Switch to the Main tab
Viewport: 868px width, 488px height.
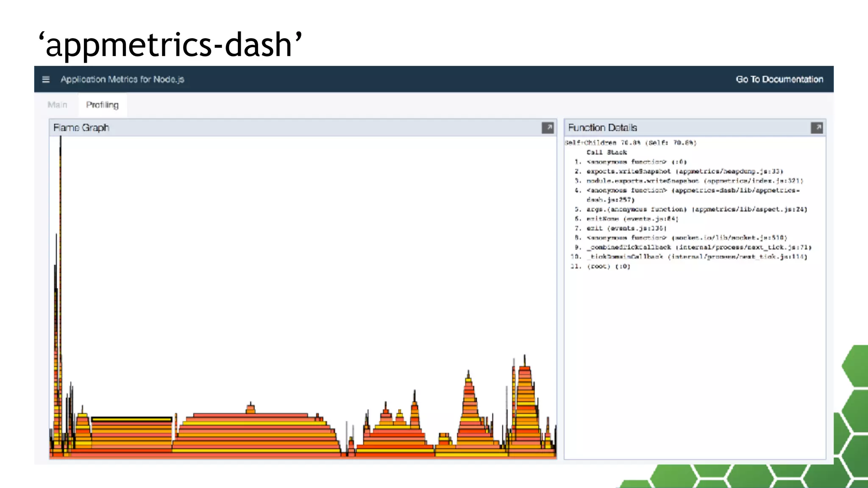click(57, 105)
